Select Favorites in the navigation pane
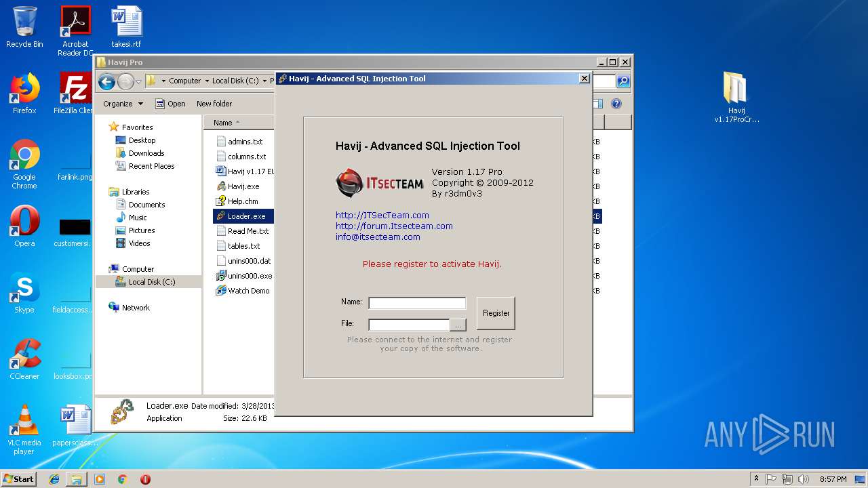This screenshot has height=488, width=868. click(137, 127)
